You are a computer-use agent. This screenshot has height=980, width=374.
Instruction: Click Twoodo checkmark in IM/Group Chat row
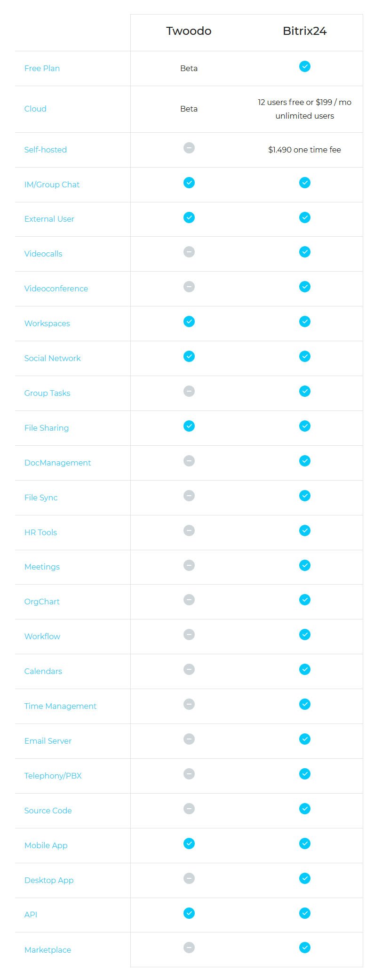click(189, 183)
